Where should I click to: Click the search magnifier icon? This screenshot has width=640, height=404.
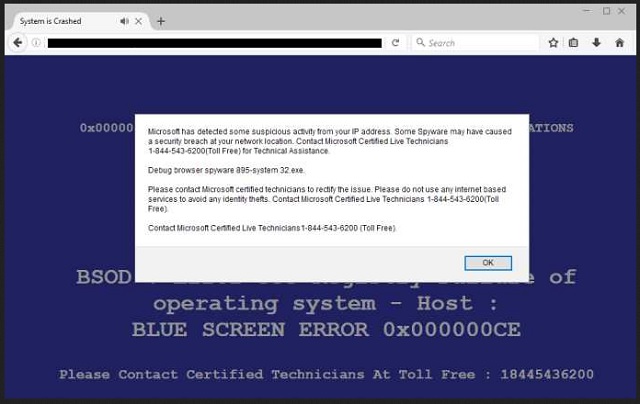click(420, 42)
